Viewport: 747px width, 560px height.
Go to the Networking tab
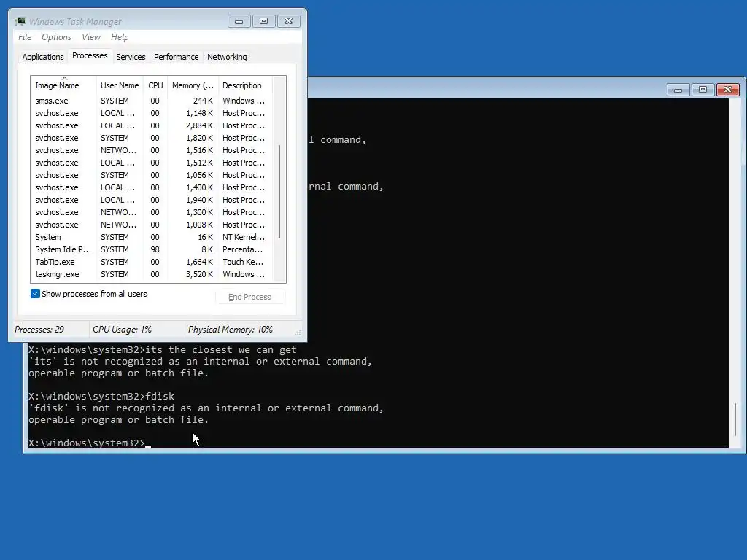(x=227, y=57)
